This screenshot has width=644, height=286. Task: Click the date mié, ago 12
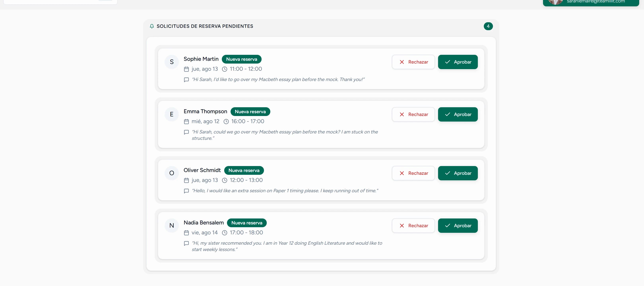click(x=205, y=121)
